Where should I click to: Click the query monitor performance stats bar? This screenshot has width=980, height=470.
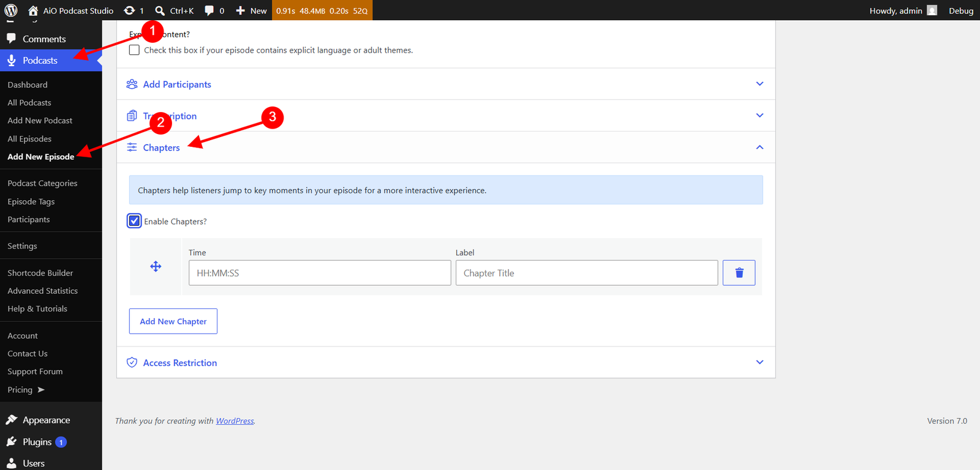tap(322, 10)
